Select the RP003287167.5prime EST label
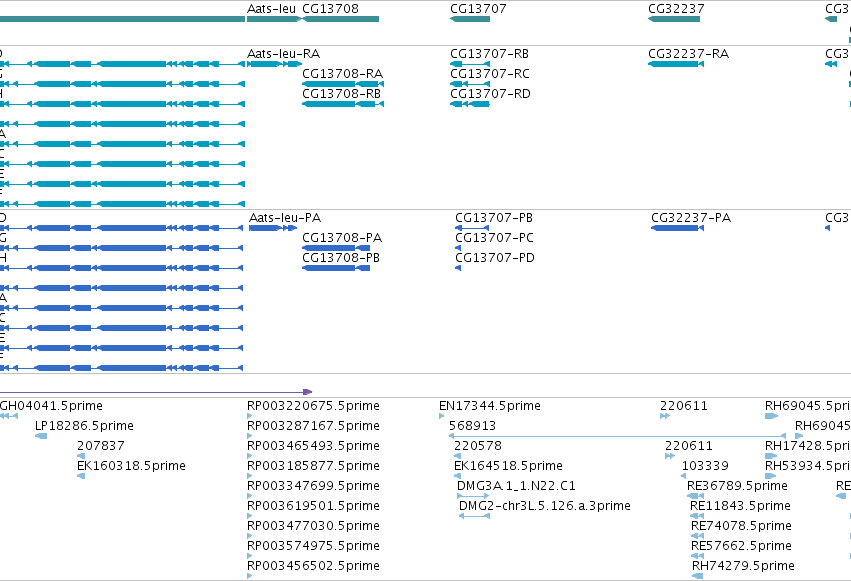The image size is (851, 581). click(x=313, y=426)
